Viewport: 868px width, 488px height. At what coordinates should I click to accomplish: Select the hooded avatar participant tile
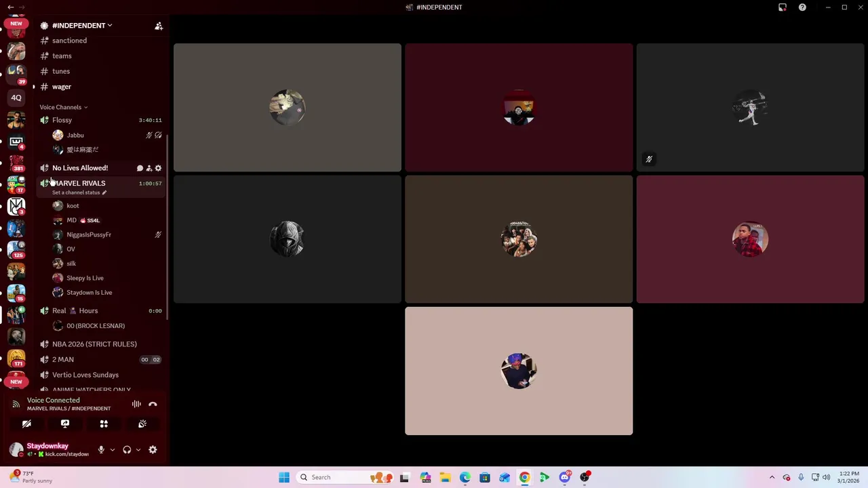click(x=288, y=239)
